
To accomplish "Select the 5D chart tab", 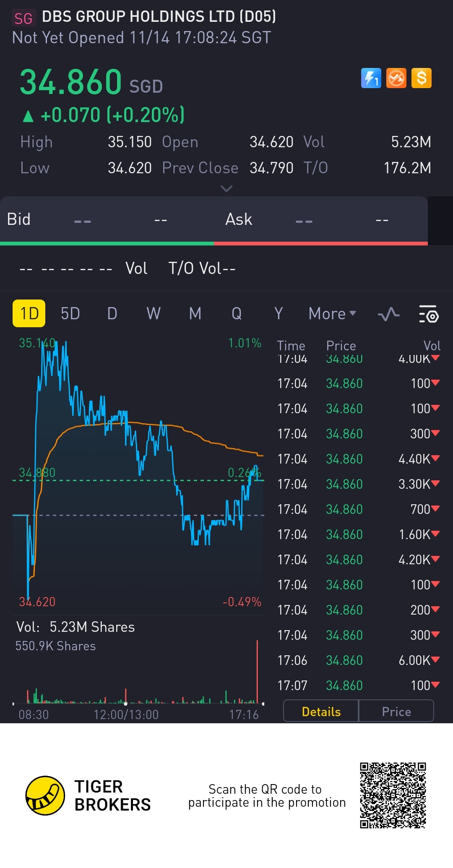I will [x=70, y=313].
